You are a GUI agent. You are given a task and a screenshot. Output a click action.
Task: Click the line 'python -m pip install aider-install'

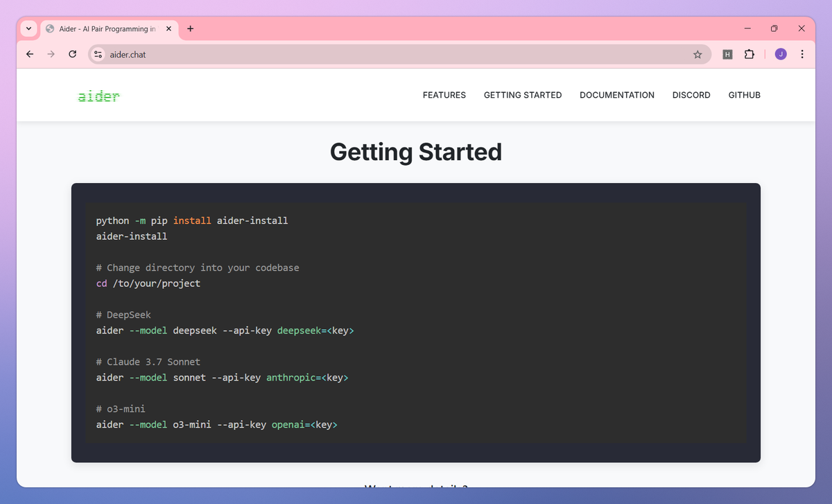point(192,220)
